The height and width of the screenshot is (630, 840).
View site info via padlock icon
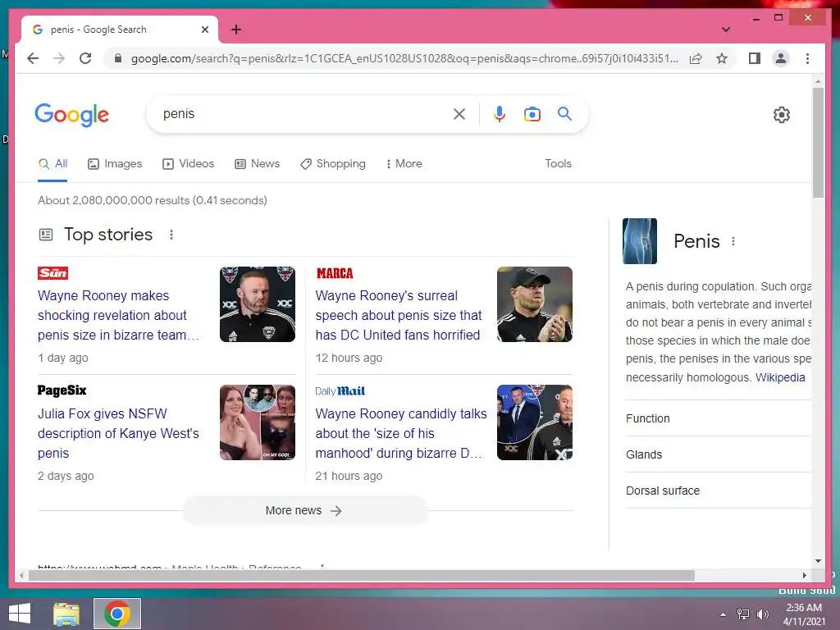tap(118, 58)
